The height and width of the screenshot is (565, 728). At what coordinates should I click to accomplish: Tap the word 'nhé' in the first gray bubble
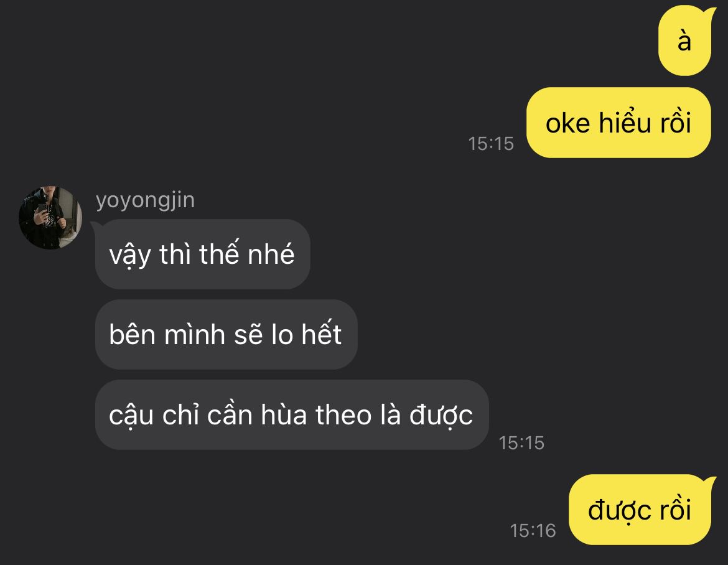(x=271, y=254)
